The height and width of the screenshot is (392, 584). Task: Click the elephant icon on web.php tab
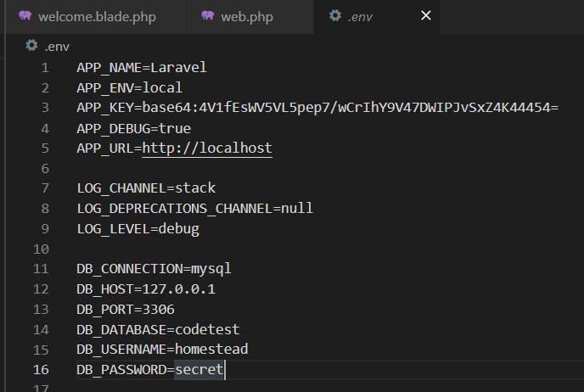(x=208, y=15)
